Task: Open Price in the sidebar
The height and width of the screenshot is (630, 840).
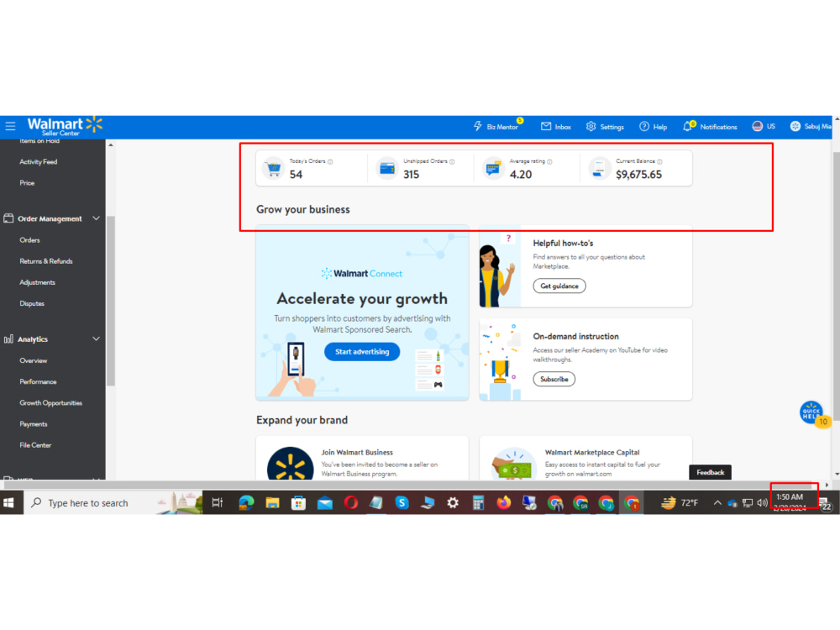Action: tap(27, 182)
